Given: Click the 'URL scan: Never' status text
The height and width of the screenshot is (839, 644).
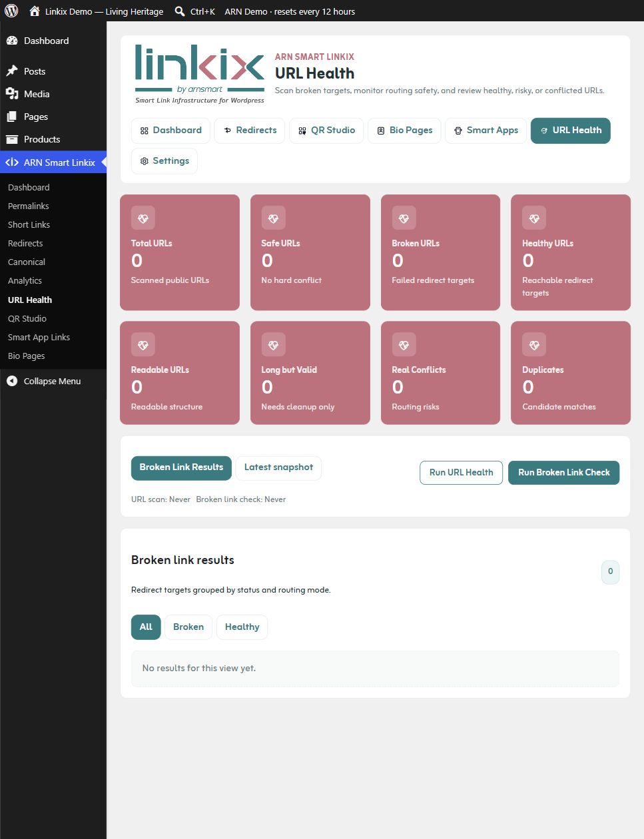Looking at the screenshot, I should [x=161, y=499].
